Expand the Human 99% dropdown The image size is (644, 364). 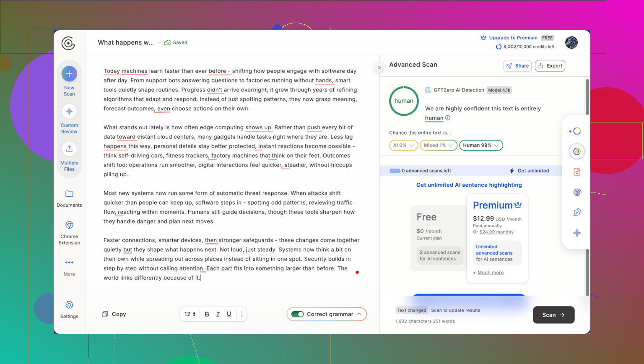pos(481,145)
